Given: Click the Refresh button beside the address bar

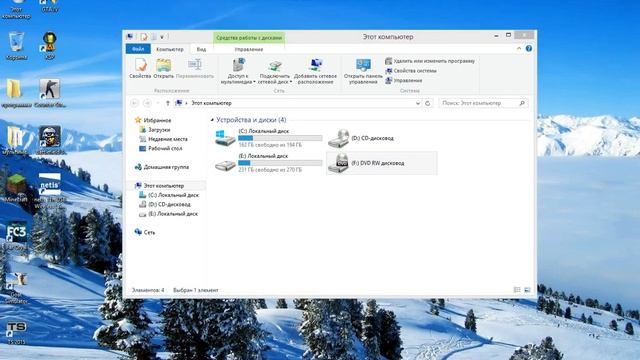Looking at the screenshot, I should (x=427, y=103).
